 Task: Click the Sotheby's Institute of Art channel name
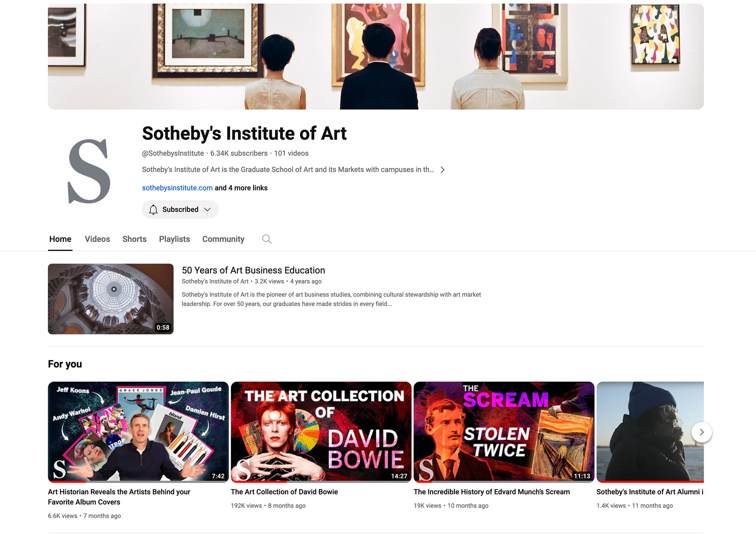tap(244, 133)
